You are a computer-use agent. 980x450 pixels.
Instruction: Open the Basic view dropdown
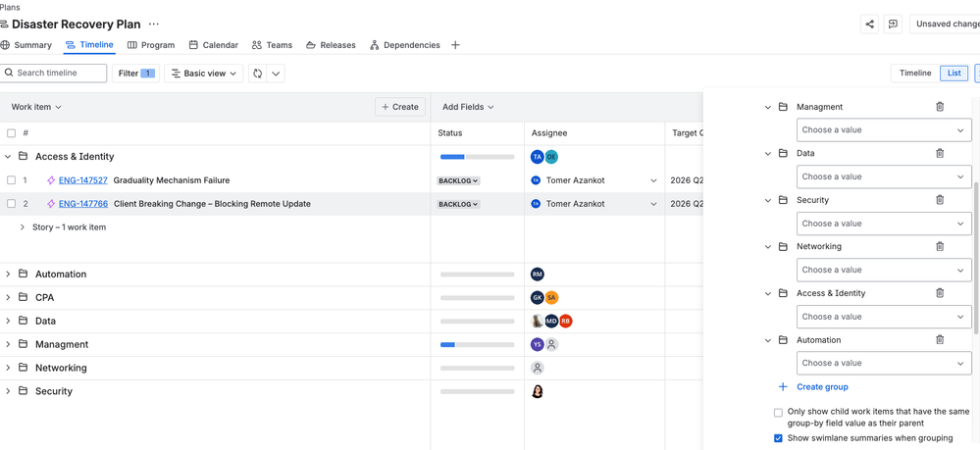point(204,74)
